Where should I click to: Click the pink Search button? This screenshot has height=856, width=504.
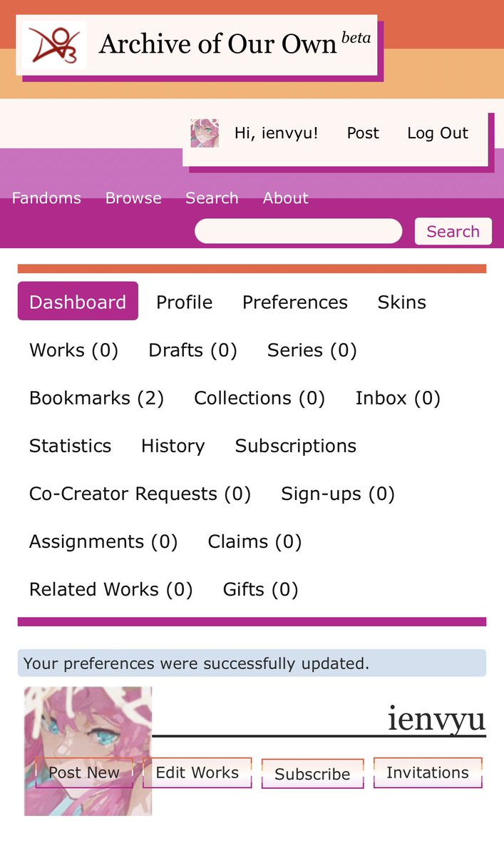click(x=453, y=231)
